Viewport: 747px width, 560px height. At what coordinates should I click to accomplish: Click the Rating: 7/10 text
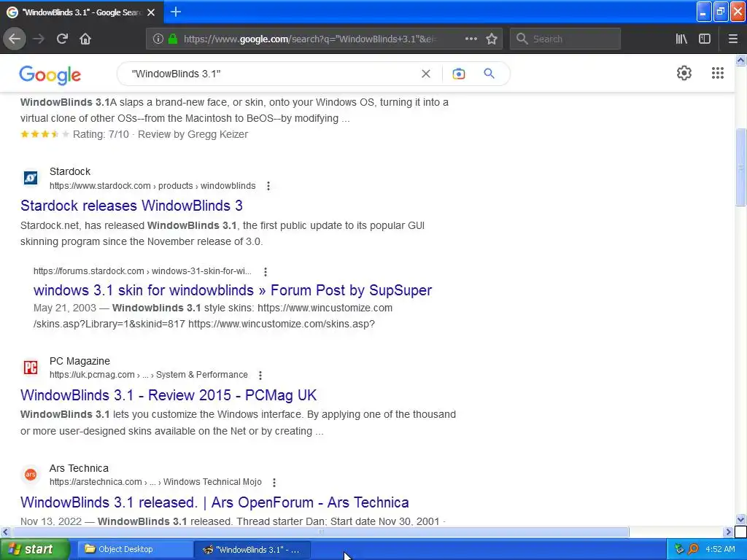coord(101,134)
